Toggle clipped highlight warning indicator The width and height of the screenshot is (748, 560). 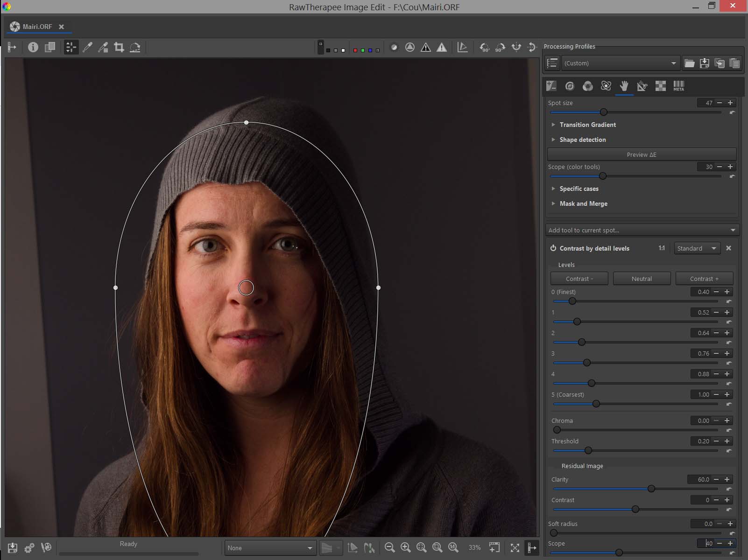pos(441,47)
